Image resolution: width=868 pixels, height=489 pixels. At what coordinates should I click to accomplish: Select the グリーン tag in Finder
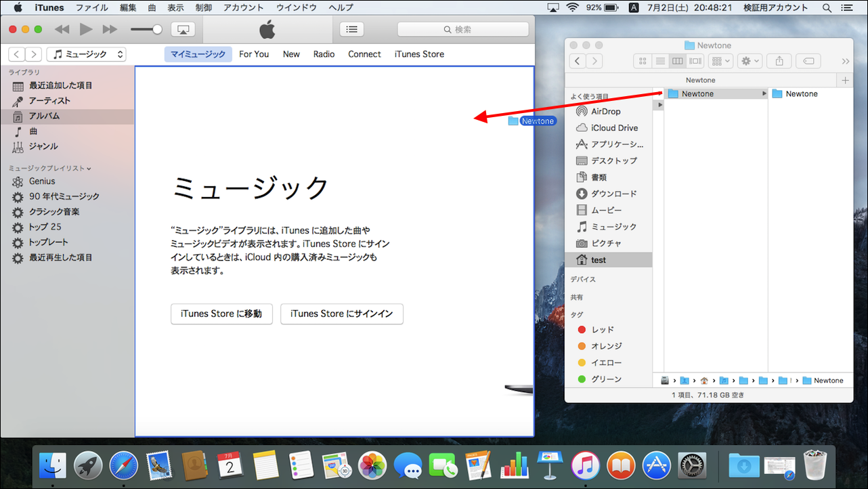pos(609,379)
